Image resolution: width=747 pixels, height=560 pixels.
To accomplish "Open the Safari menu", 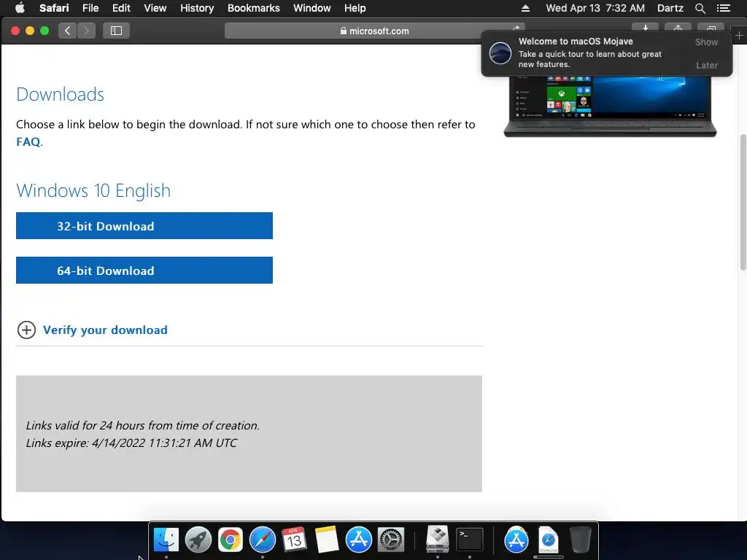I will click(x=54, y=8).
